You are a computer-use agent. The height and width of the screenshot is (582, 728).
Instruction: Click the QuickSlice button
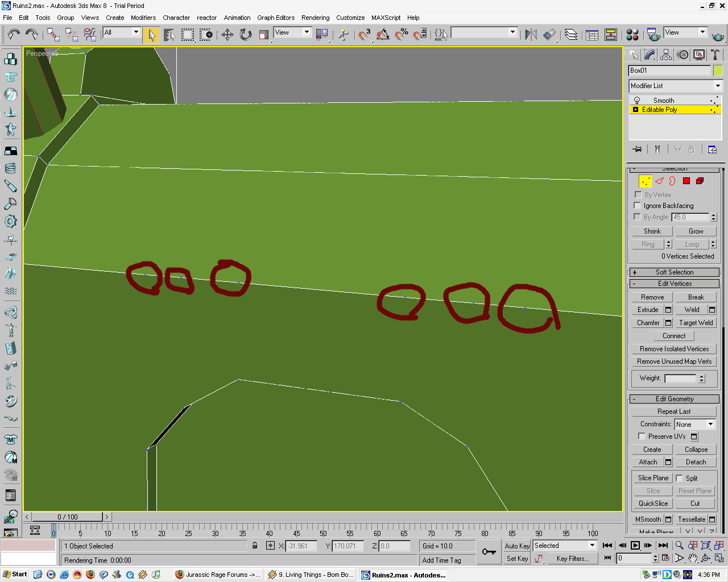653,504
